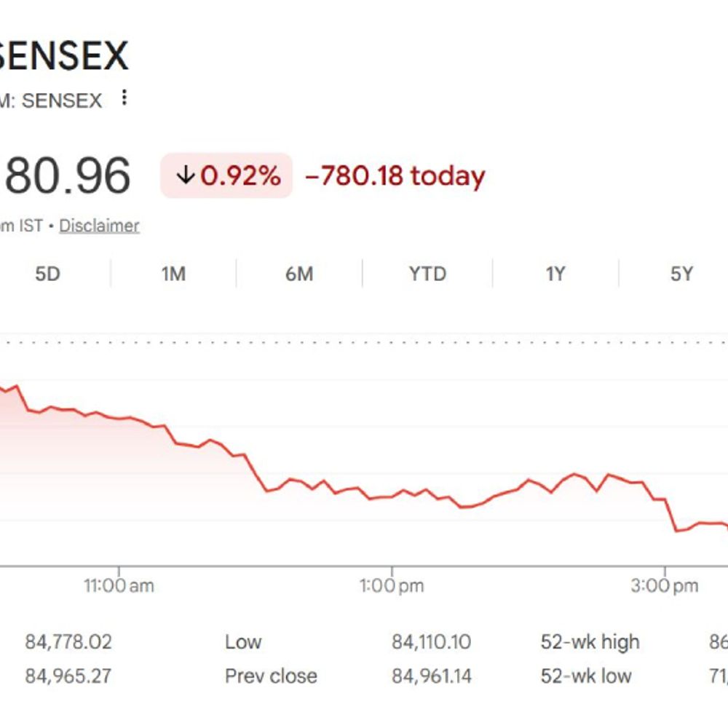The width and height of the screenshot is (728, 728).
Task: Open the Disclaimer link
Action: (x=99, y=226)
